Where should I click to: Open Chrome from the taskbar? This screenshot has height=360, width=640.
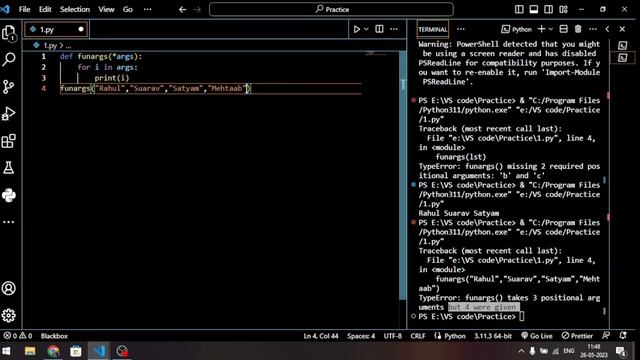tap(53, 351)
